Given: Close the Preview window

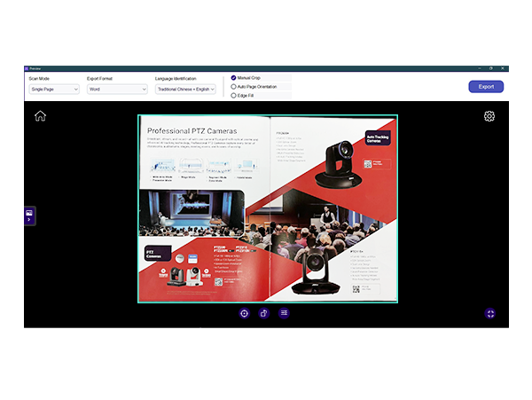Looking at the screenshot, I should 503,67.
